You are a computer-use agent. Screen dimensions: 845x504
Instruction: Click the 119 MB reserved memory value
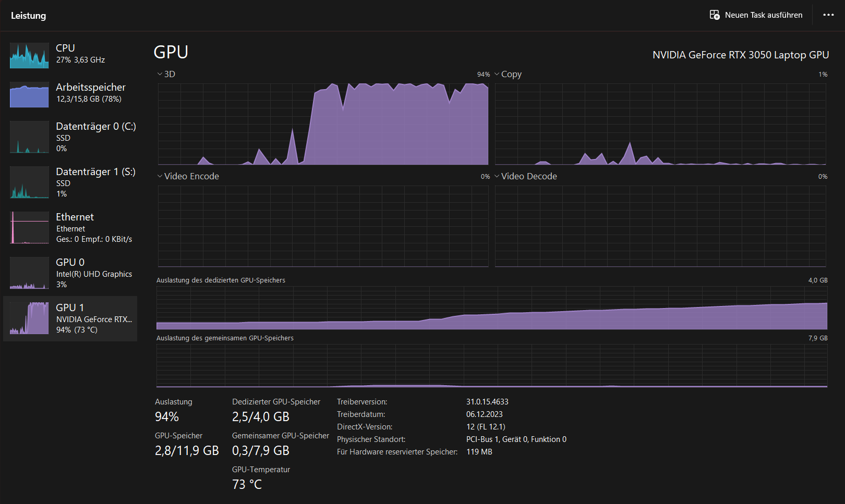point(479,452)
